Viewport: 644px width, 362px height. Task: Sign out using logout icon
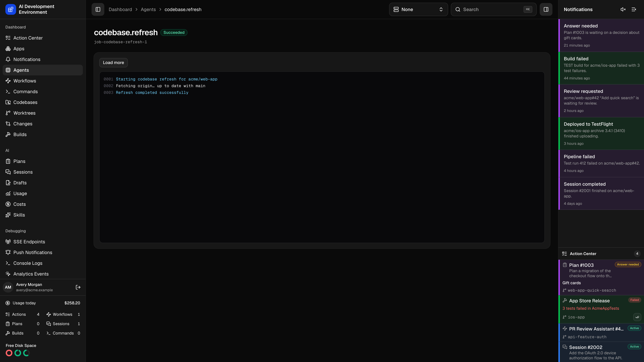coord(78,287)
